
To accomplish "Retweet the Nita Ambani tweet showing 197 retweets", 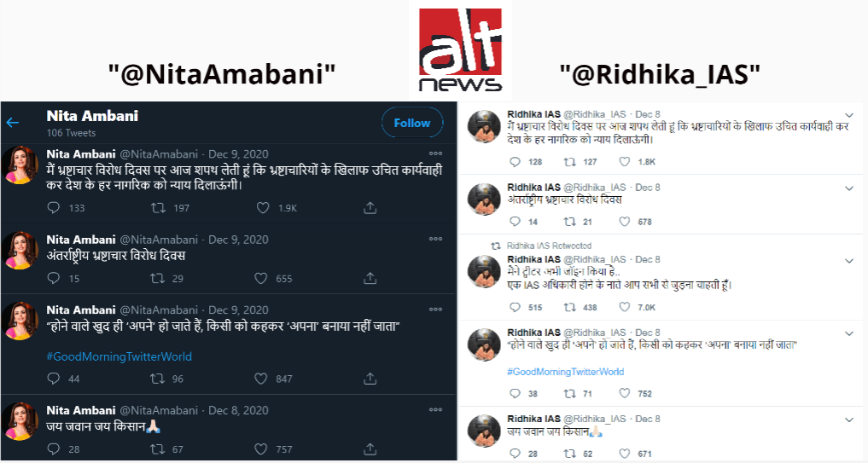I will coord(158,208).
